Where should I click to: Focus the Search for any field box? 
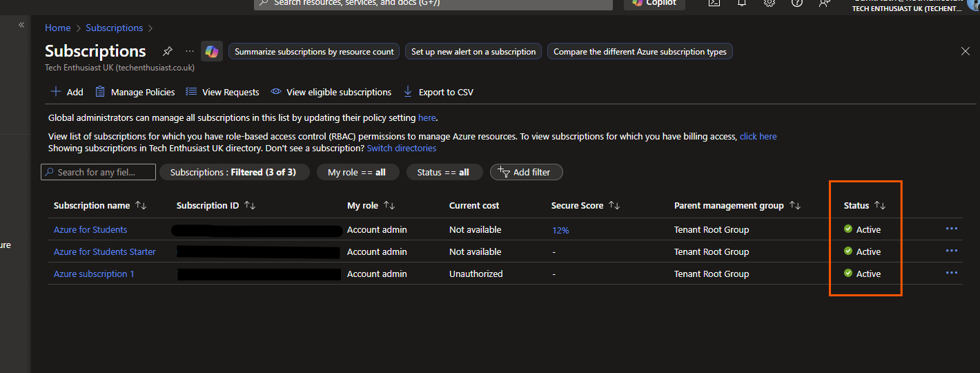97,172
